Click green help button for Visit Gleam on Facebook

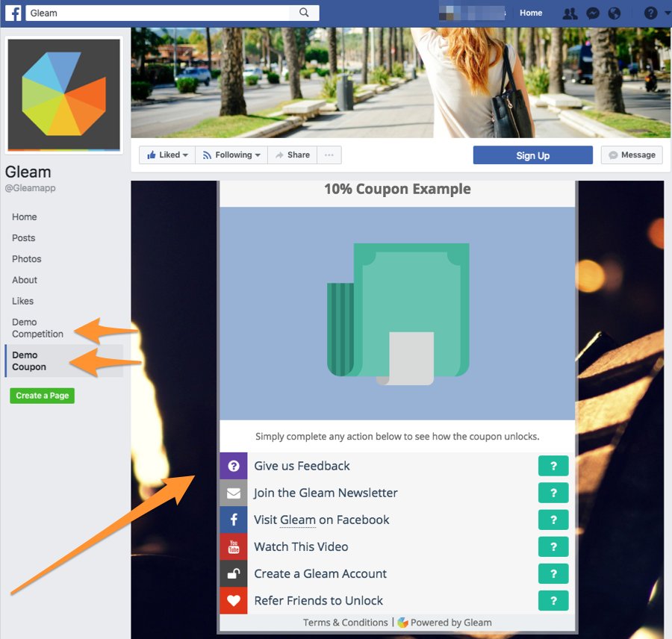pos(553,520)
